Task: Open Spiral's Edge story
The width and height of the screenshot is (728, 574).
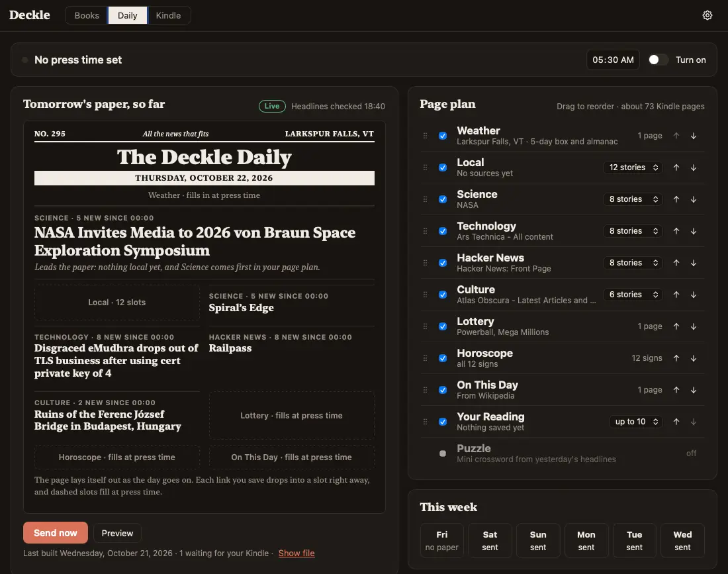Action: pos(242,308)
